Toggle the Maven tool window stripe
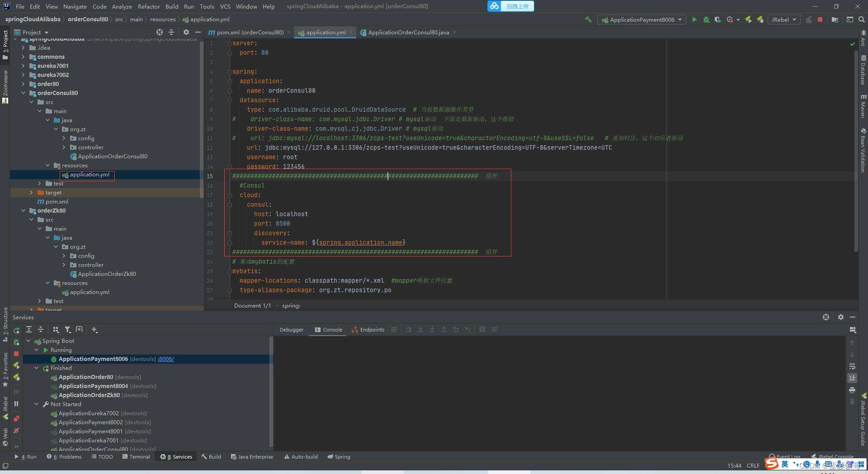868x474 pixels. tap(863, 106)
